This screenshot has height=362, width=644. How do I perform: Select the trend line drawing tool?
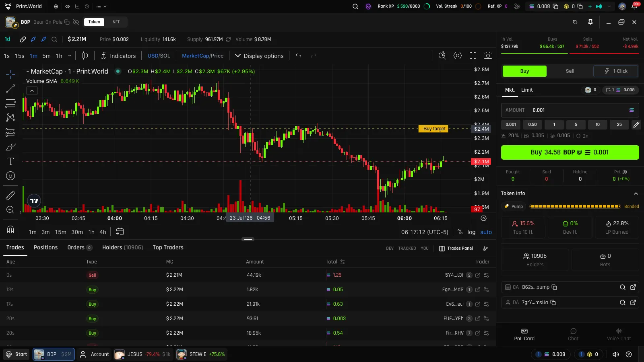click(x=10, y=89)
